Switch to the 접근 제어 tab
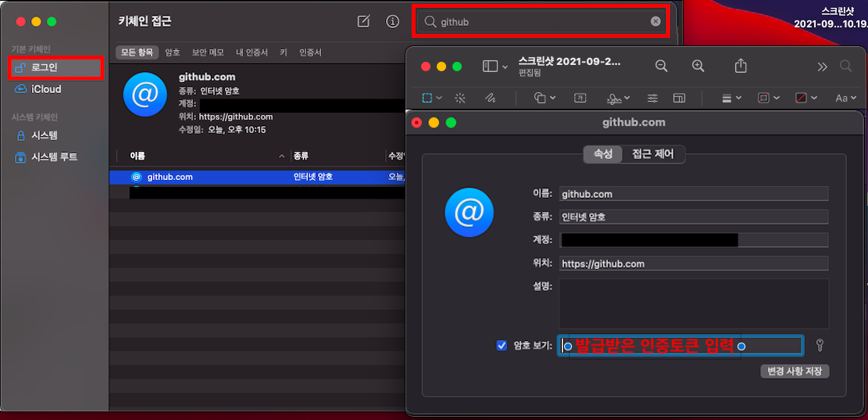Viewport: 868px width, 420px height. point(653,154)
